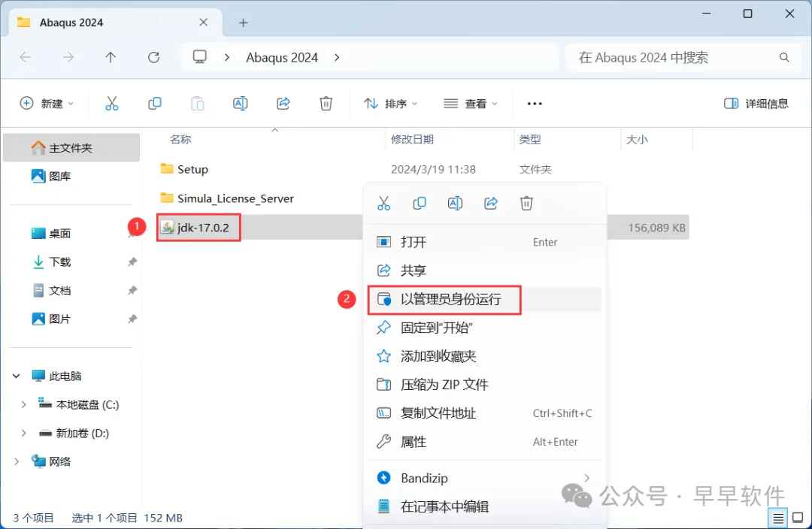Open 属性 from context menu
The image size is (812, 529).
pos(484,442)
